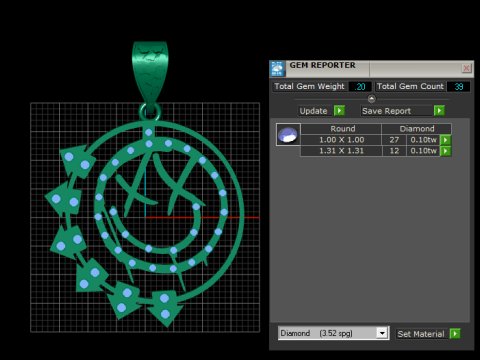
Task: Collapse panel using round up-arrow toggle
Action: click(x=371, y=99)
